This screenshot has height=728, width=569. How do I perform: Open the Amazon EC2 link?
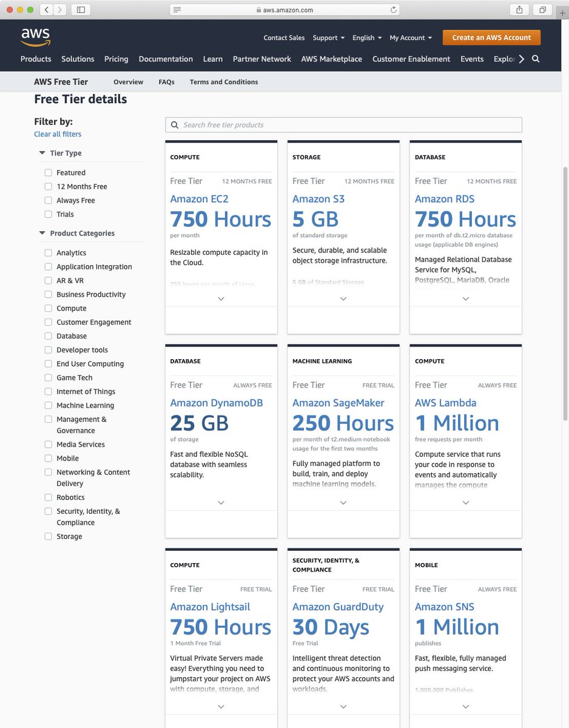point(199,199)
